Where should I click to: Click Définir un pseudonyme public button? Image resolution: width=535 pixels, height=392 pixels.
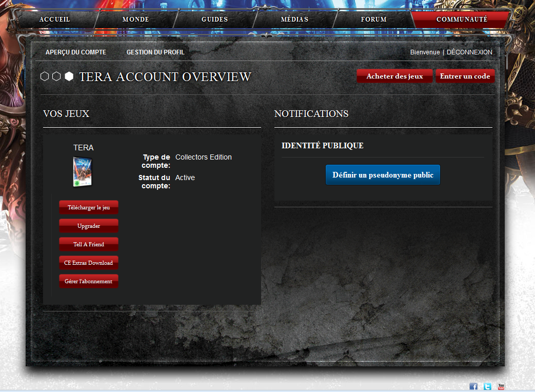pyautogui.click(x=383, y=174)
